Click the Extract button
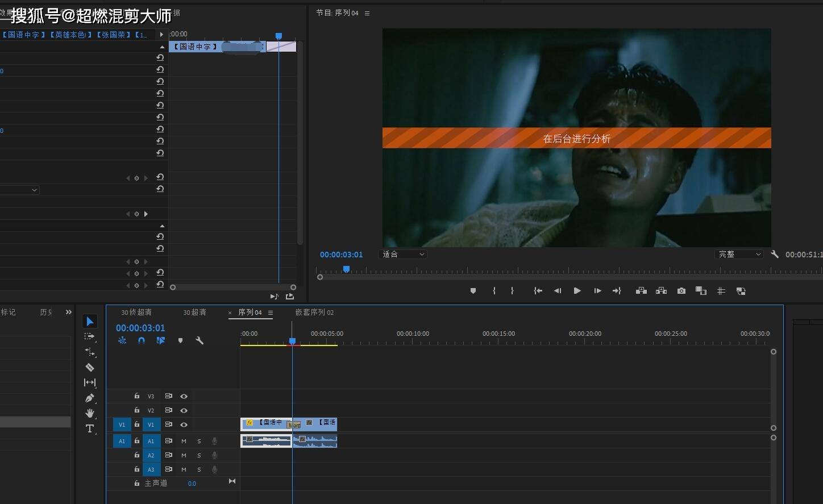 coord(661,291)
